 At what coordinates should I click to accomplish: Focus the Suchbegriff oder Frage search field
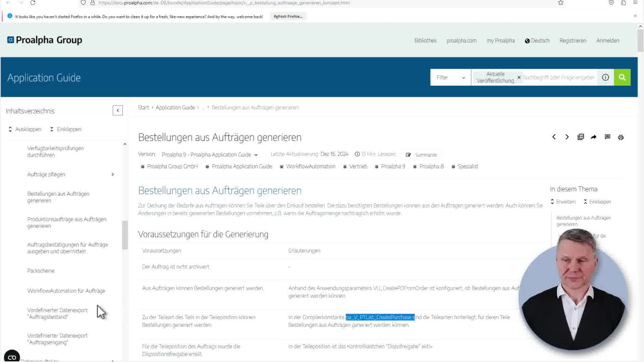(x=559, y=77)
